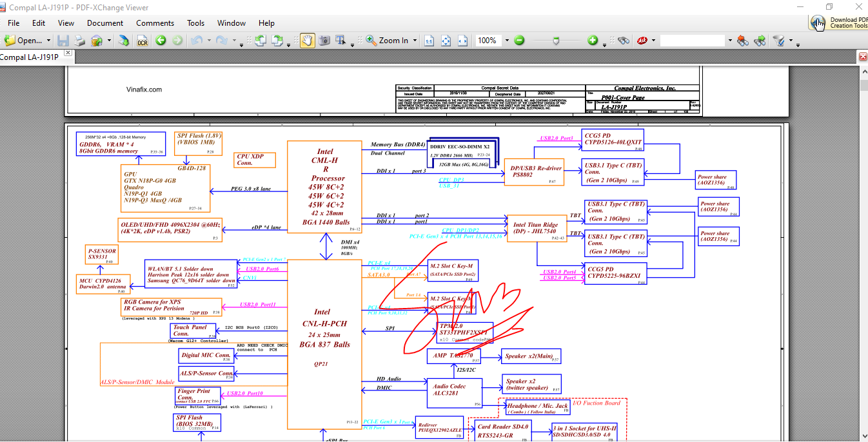
Task: Open the File menu
Action: [13, 23]
